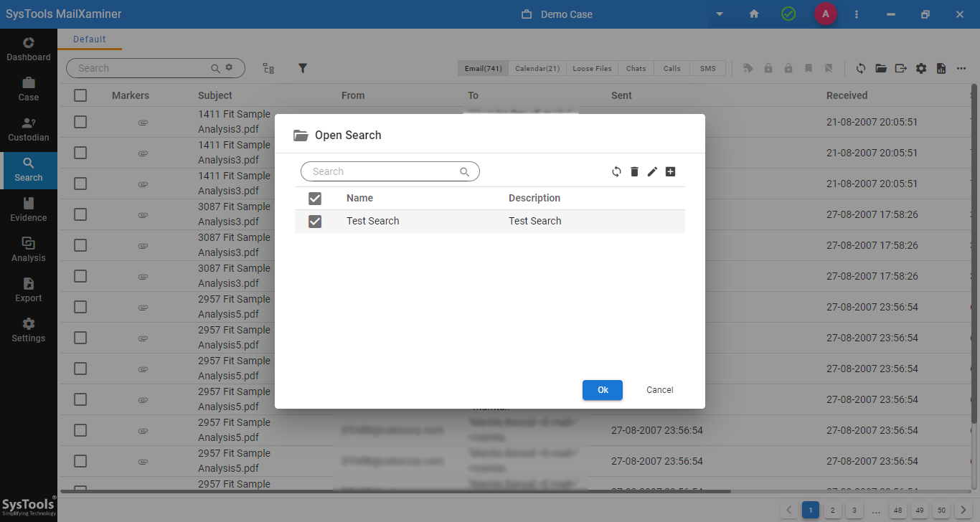The width and height of the screenshot is (980, 522).
Task: Open the toolbar settings gear icon
Action: coord(921,68)
